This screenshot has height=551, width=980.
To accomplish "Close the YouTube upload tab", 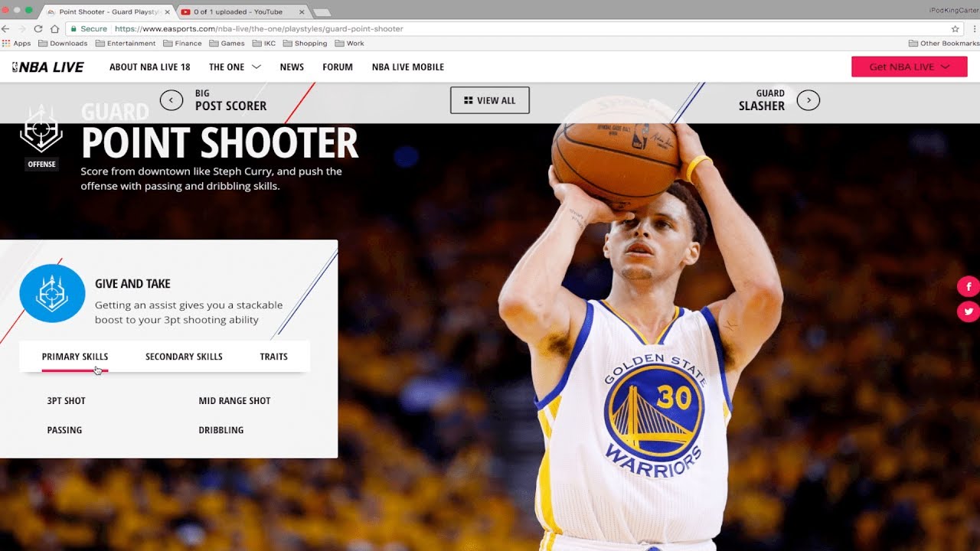I will tap(302, 12).
